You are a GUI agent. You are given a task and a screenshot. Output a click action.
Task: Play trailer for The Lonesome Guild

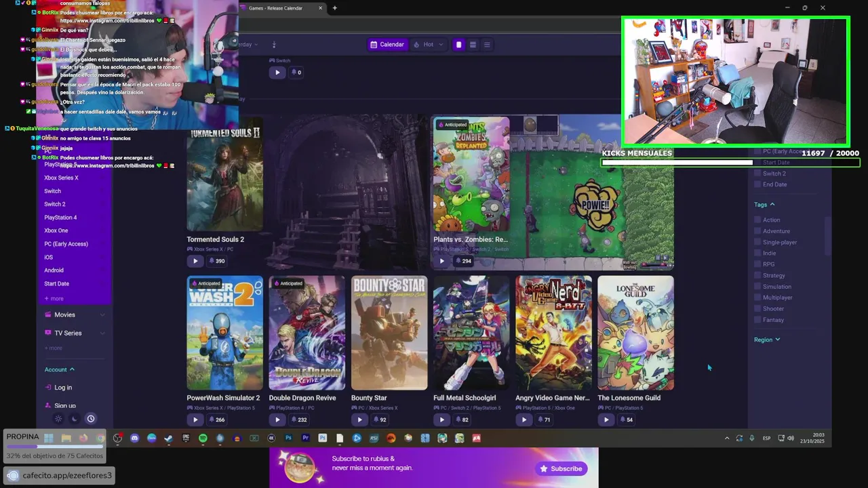click(x=606, y=420)
